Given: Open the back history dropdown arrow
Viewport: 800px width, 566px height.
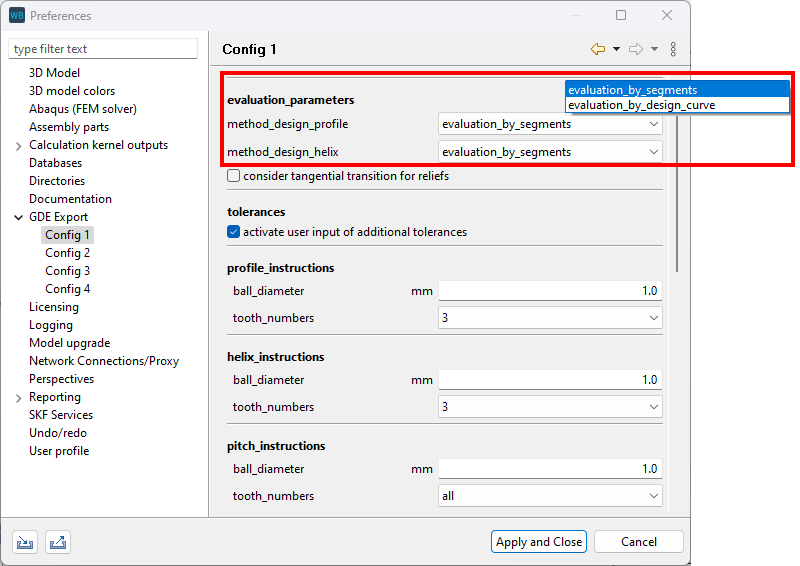Looking at the screenshot, I should 616,49.
